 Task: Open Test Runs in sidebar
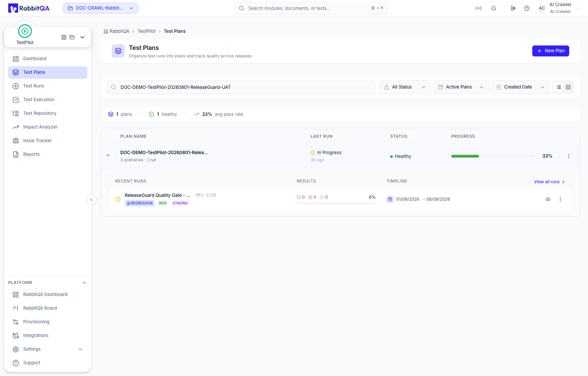(48, 86)
